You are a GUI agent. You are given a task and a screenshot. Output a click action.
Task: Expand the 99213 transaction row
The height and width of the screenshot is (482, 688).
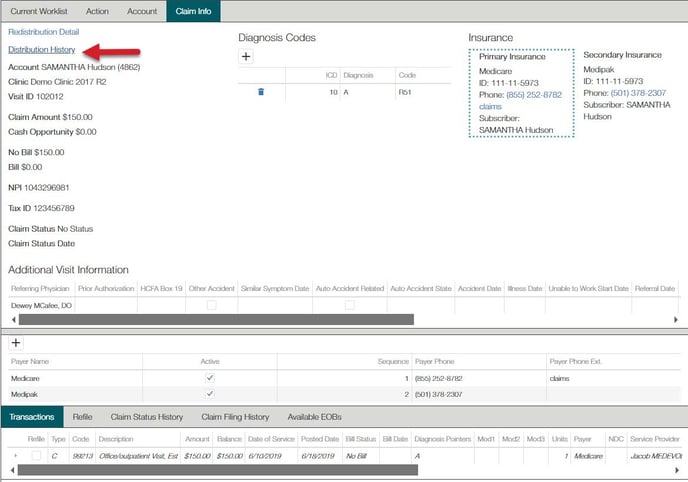(14, 455)
